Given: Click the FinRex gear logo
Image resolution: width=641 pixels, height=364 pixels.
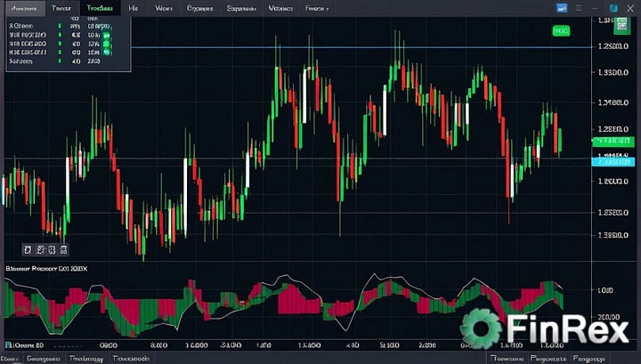Looking at the screenshot, I should point(482,330).
